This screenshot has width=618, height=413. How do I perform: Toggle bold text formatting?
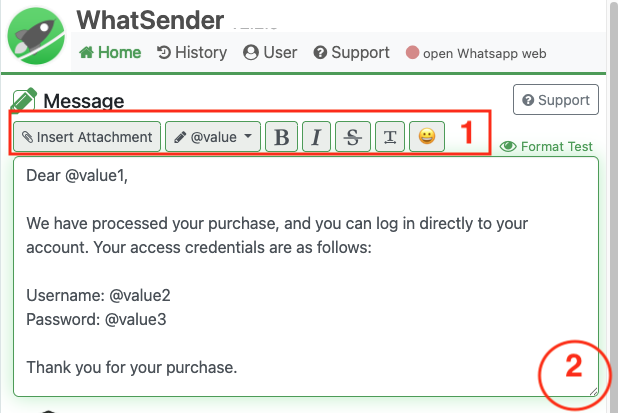coord(282,137)
